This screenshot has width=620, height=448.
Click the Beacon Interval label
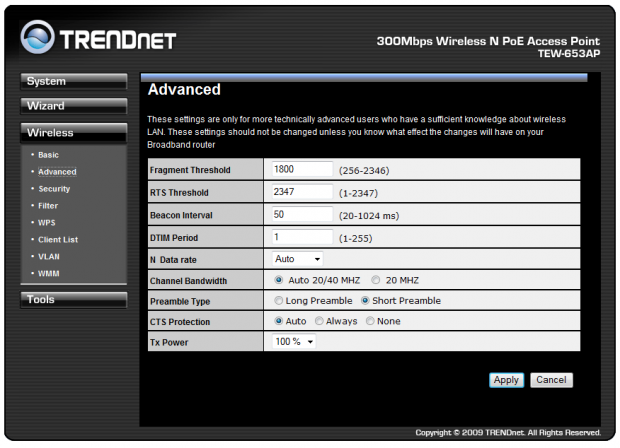pyautogui.click(x=181, y=215)
